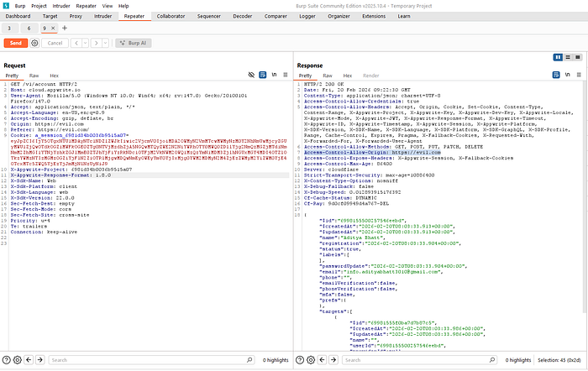Click the Response panel vertical scrollbar
Screen dimensions: 588x371
pos(585,196)
